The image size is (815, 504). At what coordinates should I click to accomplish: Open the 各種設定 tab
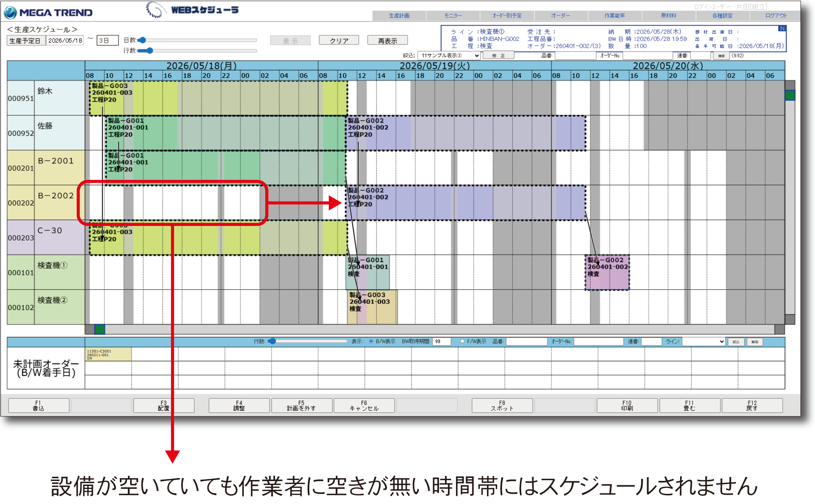click(x=722, y=15)
